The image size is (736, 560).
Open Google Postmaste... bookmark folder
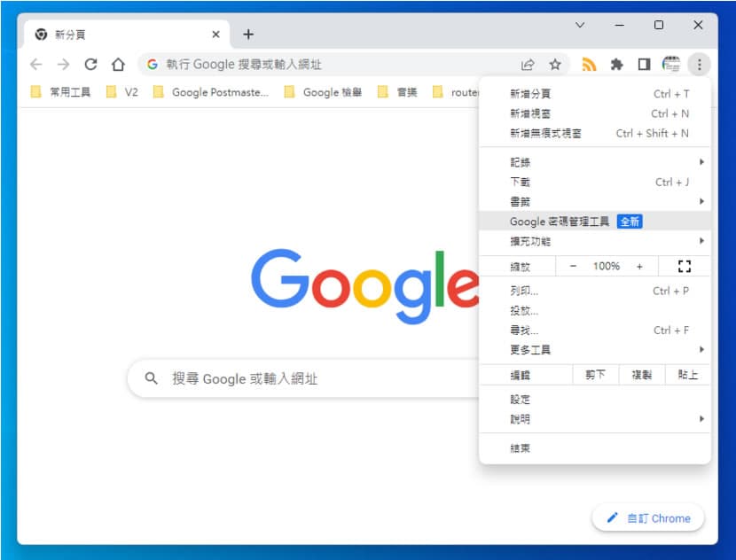211,92
